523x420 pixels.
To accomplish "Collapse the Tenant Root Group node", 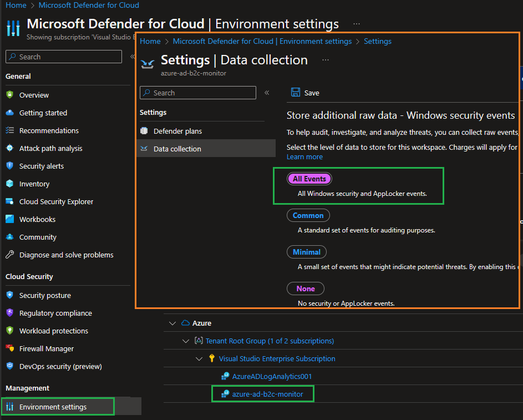I will click(x=186, y=341).
